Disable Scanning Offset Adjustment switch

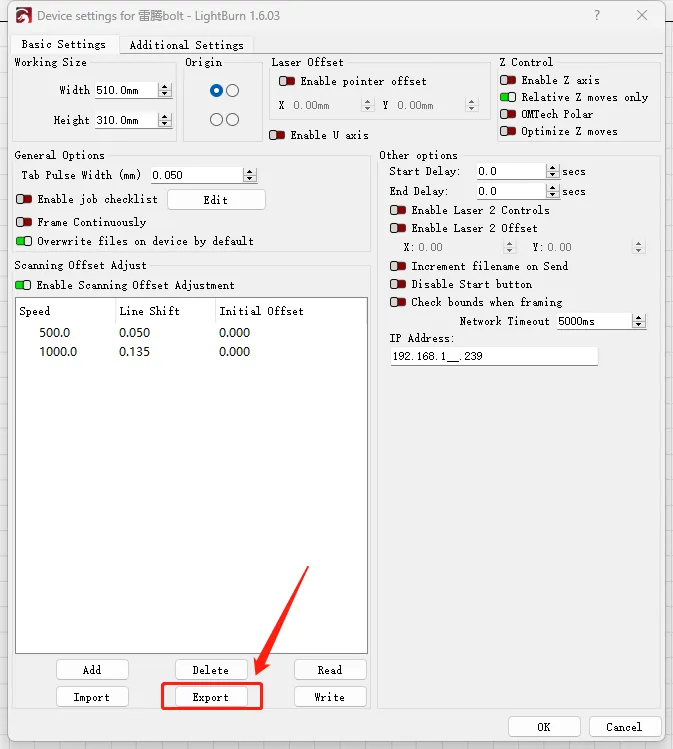coord(23,285)
